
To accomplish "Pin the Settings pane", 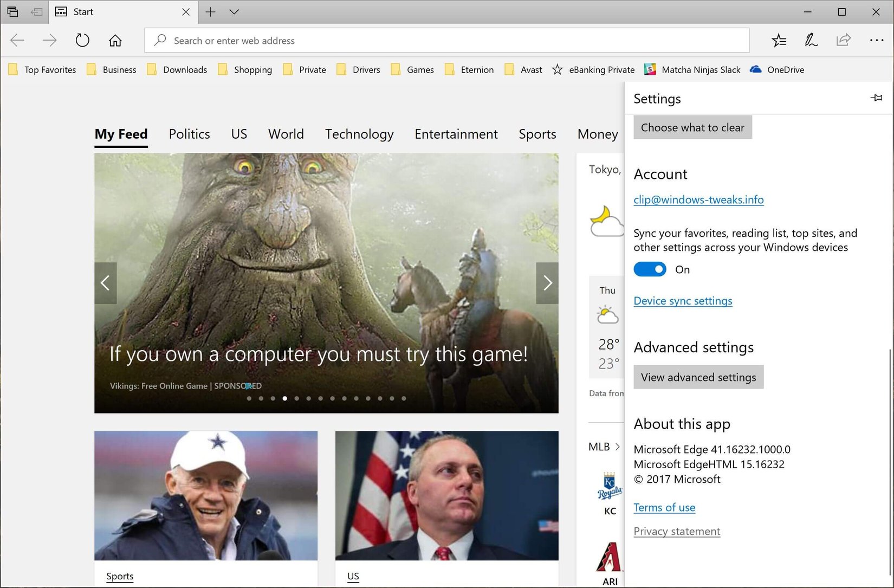I will click(876, 98).
